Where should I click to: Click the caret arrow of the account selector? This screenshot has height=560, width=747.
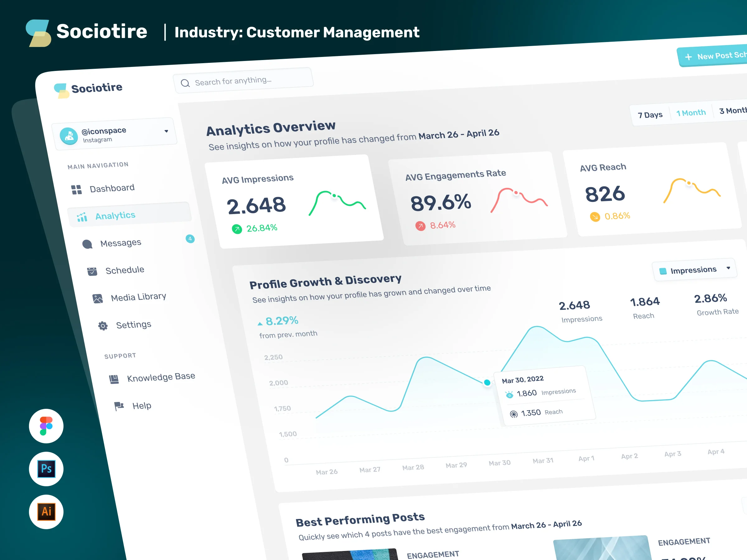[x=166, y=131]
